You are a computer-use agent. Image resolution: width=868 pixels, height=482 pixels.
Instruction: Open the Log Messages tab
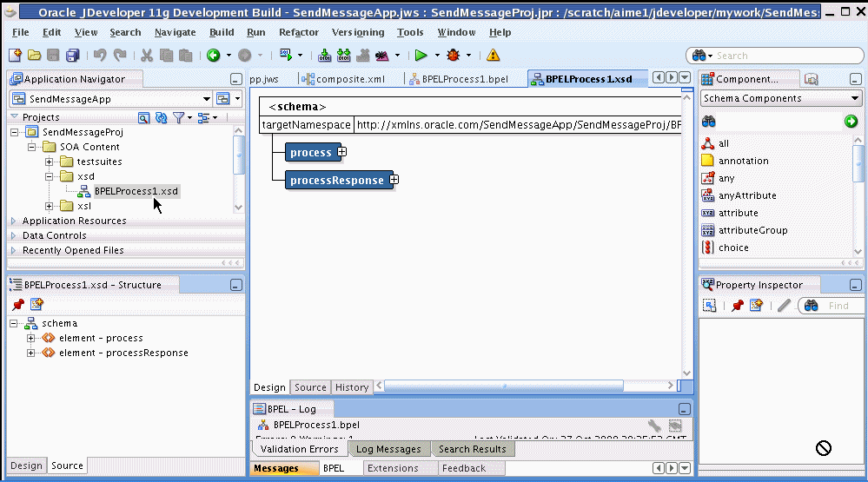tap(388, 449)
